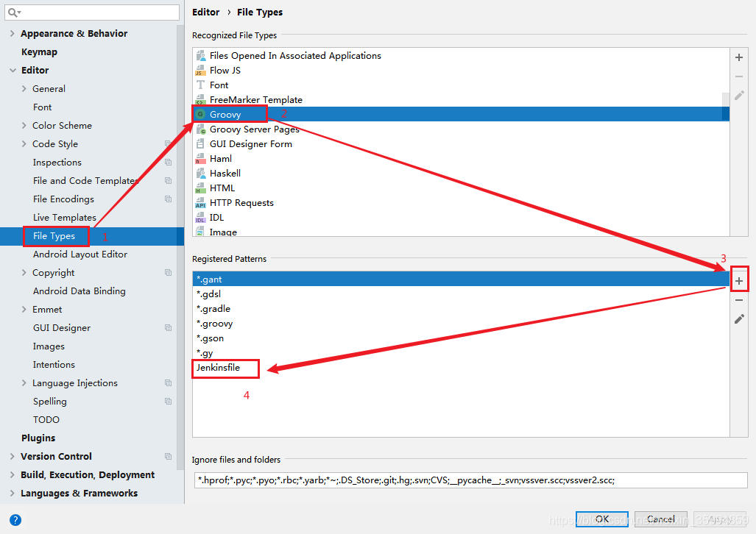Click the Cancel button
This screenshot has width=756, height=534.
660,519
